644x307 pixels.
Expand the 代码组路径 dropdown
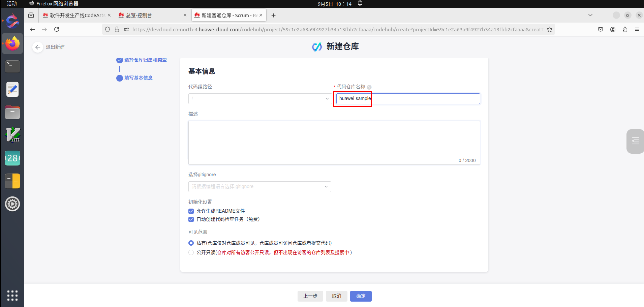[x=260, y=99]
